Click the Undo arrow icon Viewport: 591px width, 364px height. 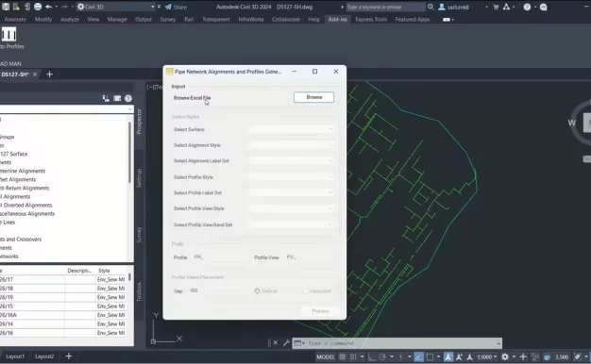point(49,7)
